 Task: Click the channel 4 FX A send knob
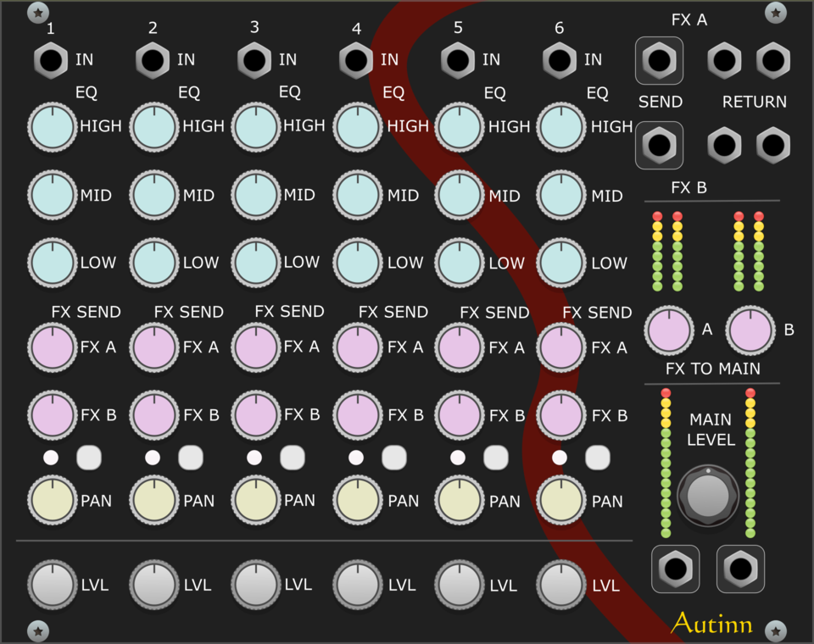tap(358, 347)
